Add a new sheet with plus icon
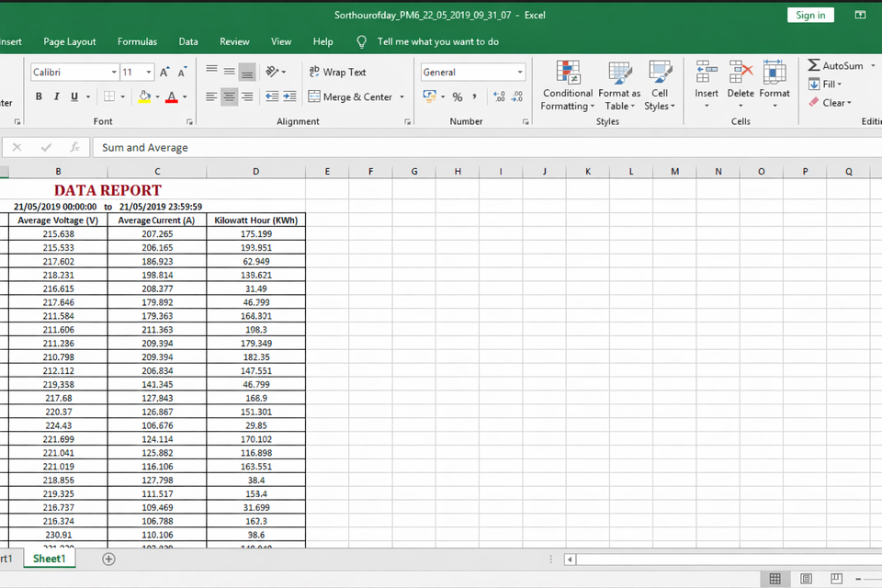The image size is (882, 588). pyautogui.click(x=109, y=559)
